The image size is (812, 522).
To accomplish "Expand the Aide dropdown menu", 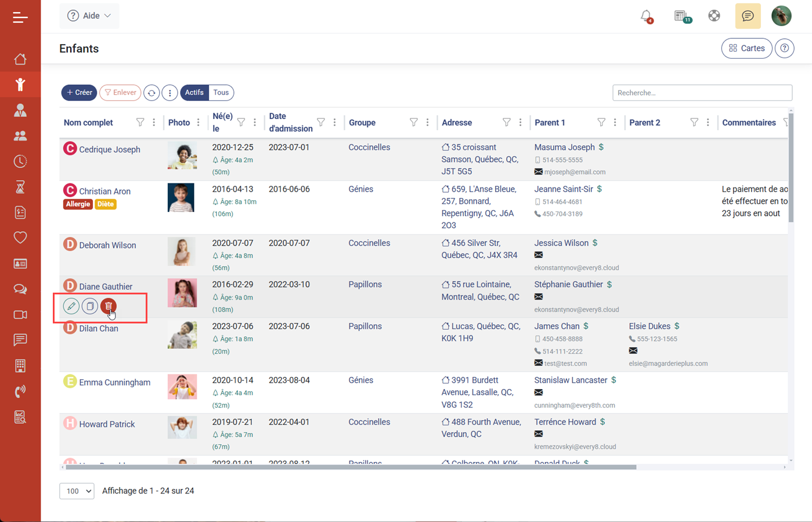I will click(89, 16).
